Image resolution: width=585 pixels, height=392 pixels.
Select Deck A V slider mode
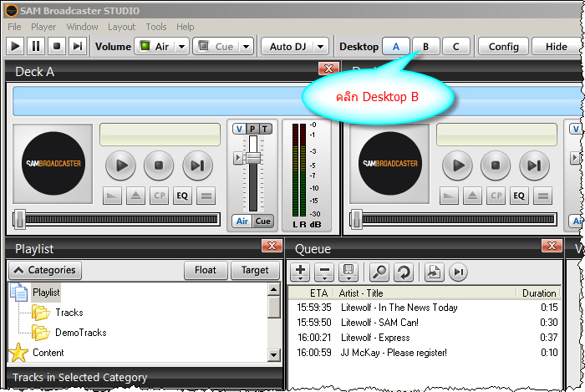click(x=239, y=129)
